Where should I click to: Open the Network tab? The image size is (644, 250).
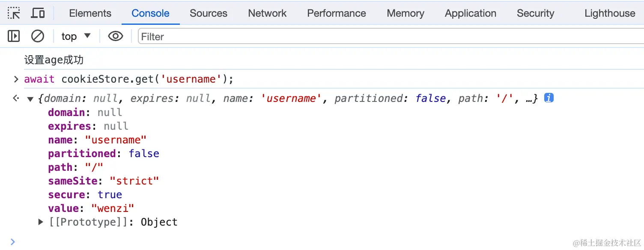pos(267,13)
